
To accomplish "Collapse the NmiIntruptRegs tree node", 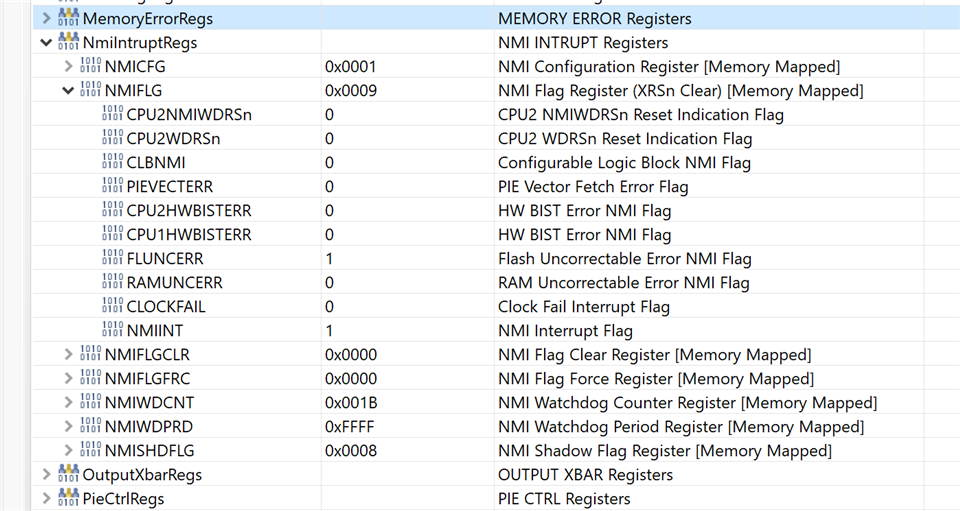I will coord(46,43).
